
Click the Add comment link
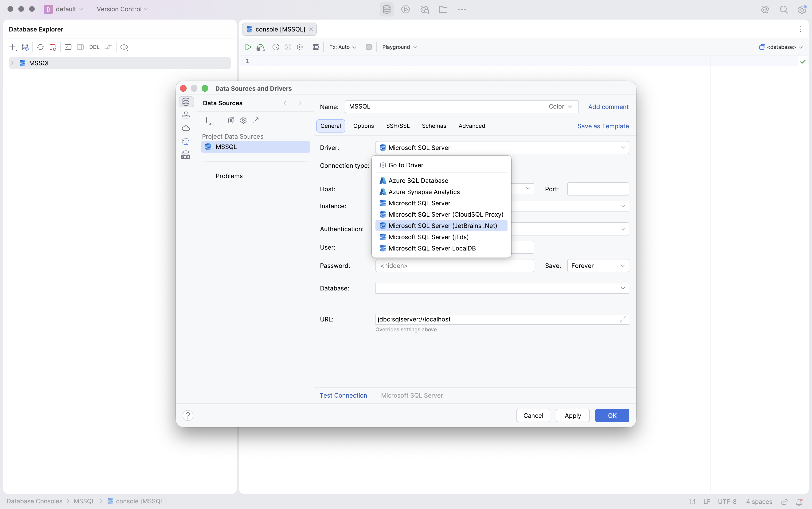[x=608, y=107]
